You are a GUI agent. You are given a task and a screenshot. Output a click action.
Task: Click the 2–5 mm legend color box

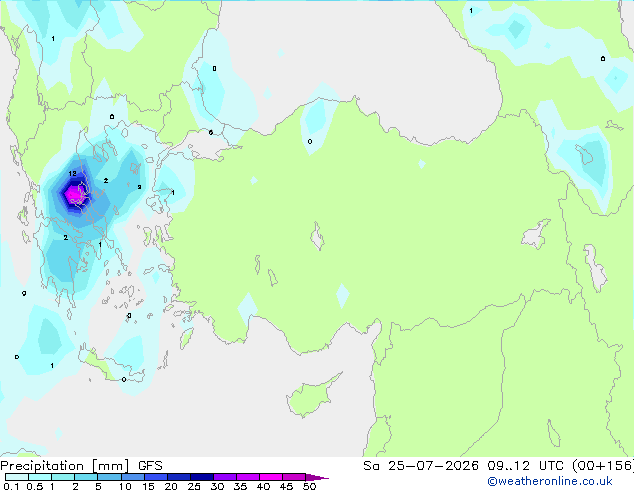click(x=86, y=477)
